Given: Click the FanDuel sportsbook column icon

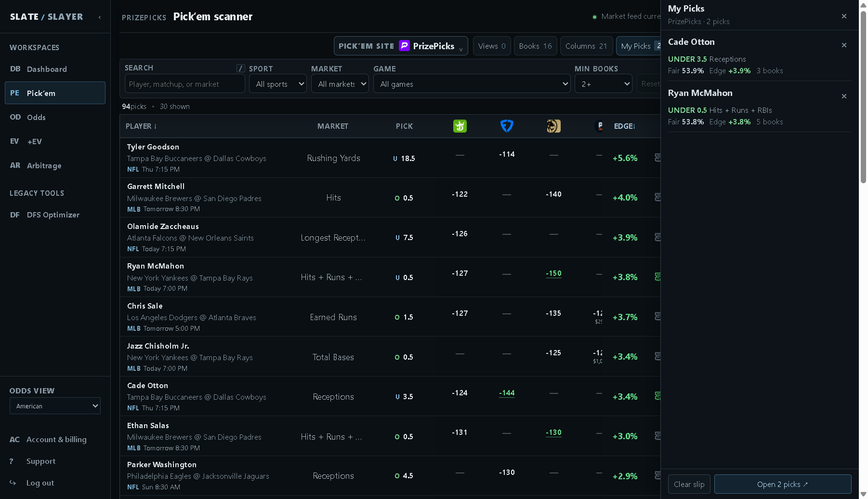Looking at the screenshot, I should pyautogui.click(x=507, y=126).
